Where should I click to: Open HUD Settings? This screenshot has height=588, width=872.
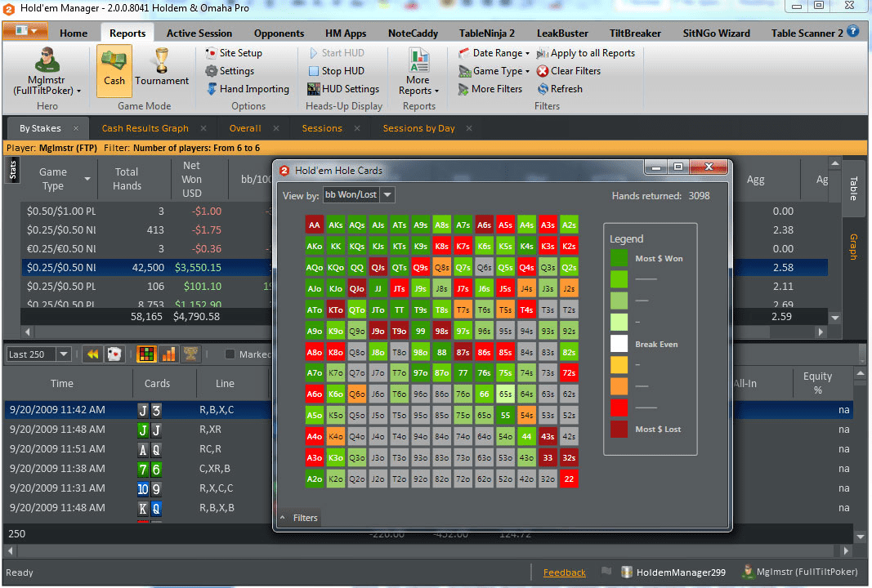(343, 89)
